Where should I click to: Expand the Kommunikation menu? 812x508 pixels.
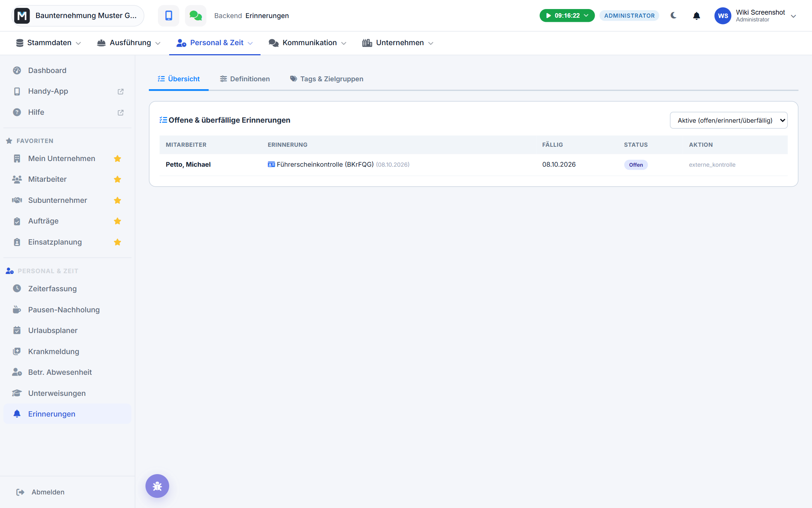308,43
